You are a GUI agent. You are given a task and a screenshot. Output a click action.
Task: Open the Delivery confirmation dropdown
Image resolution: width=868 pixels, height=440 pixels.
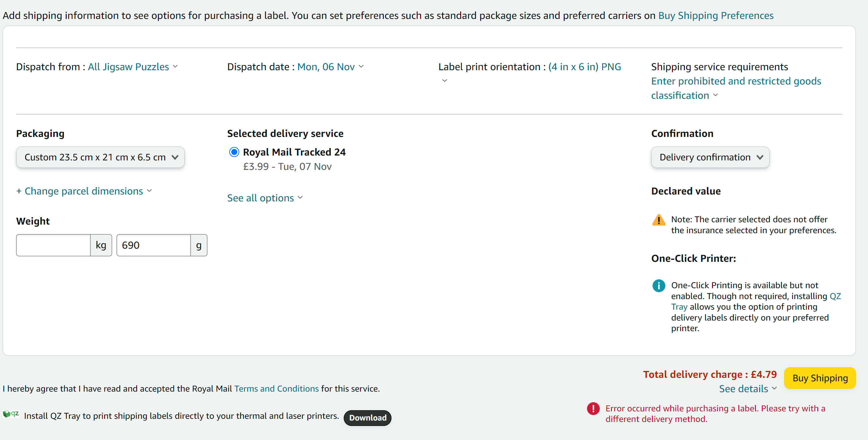pos(710,157)
